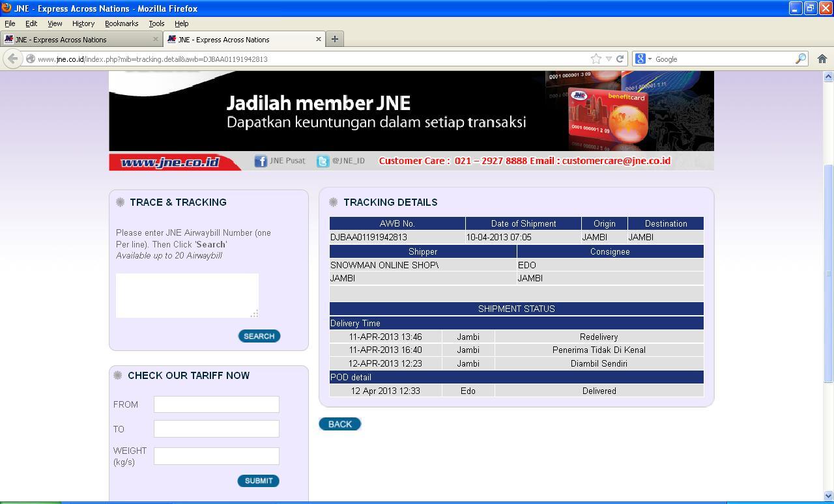Click the Firefox logo in the title bar
The height and width of the screenshot is (504, 834).
(x=7, y=8)
